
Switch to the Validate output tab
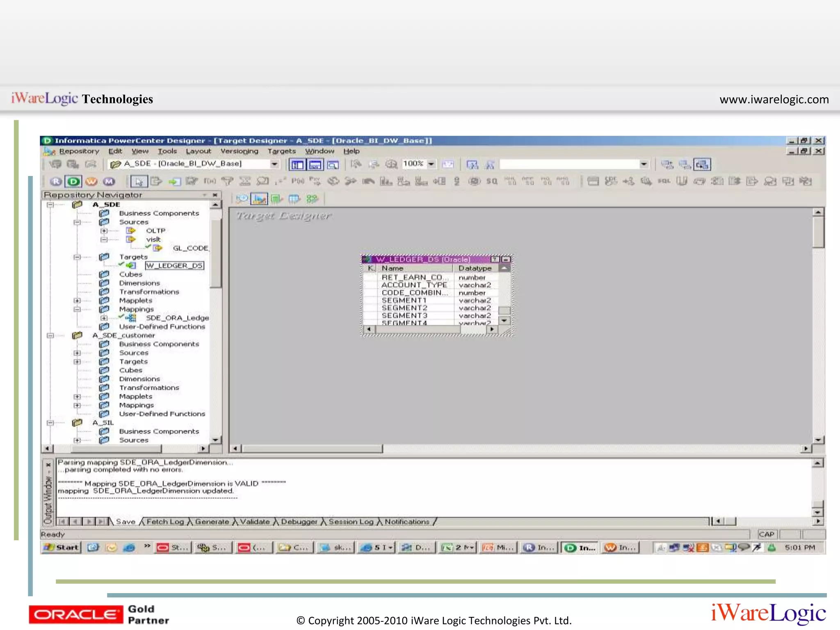(x=255, y=522)
